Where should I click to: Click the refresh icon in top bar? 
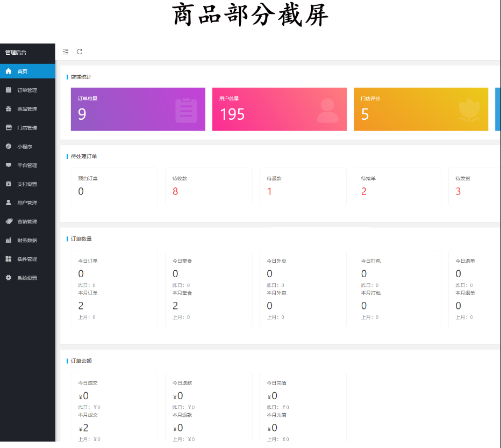(x=80, y=52)
